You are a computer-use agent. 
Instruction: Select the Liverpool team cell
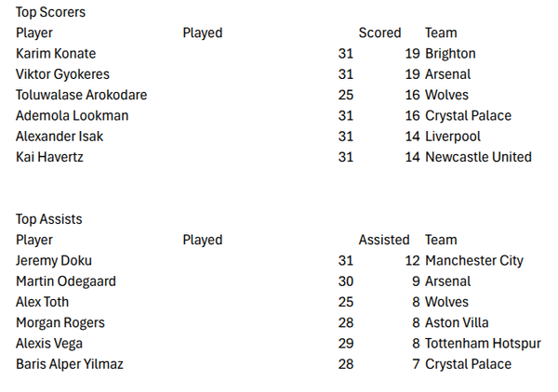click(453, 137)
